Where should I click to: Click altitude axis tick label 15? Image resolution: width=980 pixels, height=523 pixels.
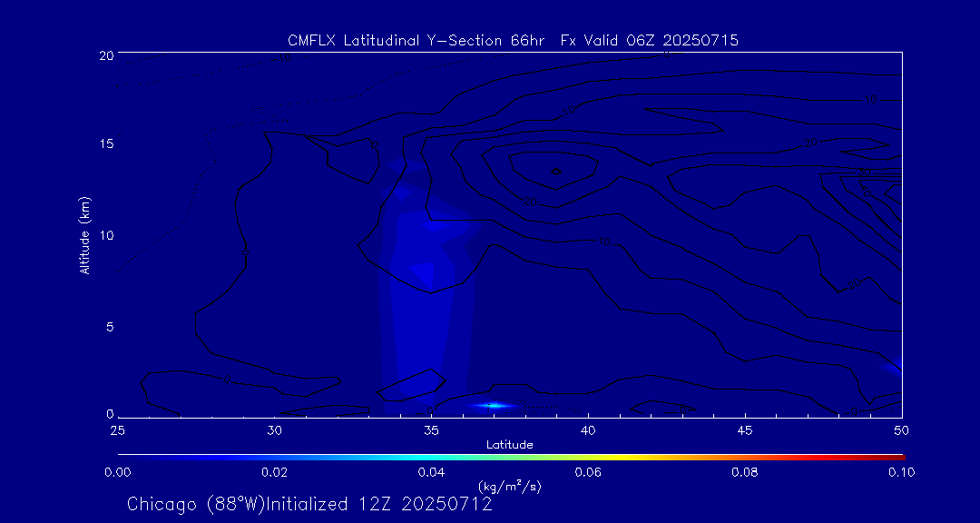click(x=107, y=143)
